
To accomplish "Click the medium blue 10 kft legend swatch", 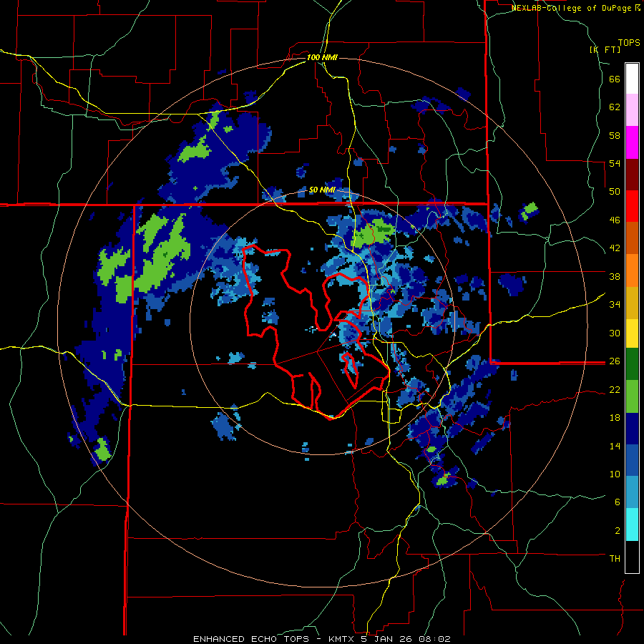I will click(x=632, y=461).
